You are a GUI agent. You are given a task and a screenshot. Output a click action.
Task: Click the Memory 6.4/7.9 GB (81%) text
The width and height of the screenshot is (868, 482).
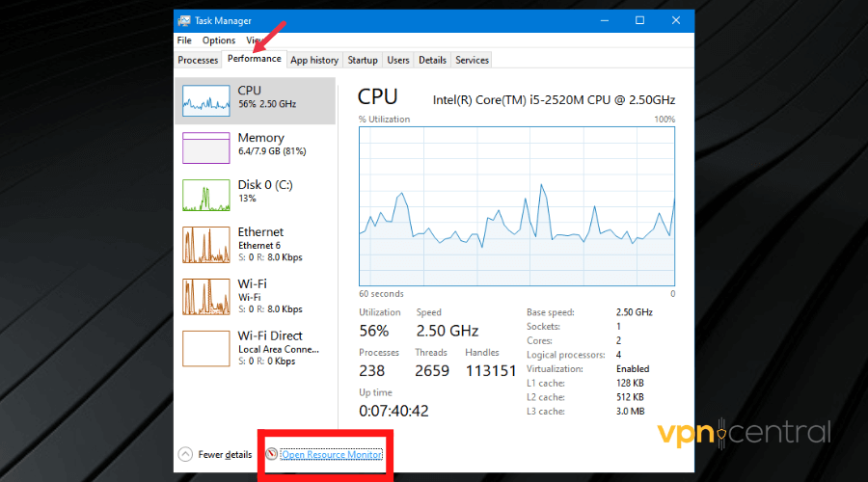[x=272, y=151]
